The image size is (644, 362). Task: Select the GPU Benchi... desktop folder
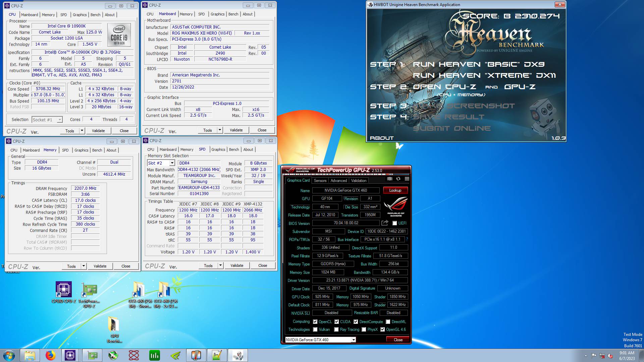coord(114,330)
